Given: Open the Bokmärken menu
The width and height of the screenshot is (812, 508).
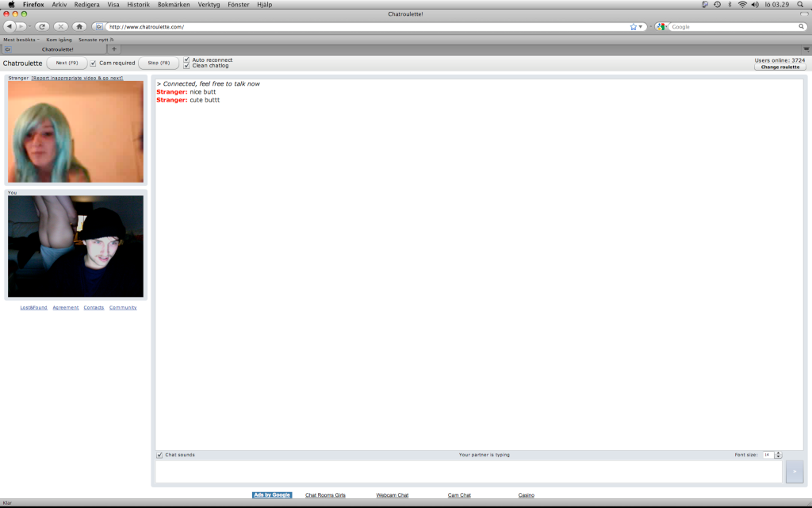Looking at the screenshot, I should click(x=174, y=4).
